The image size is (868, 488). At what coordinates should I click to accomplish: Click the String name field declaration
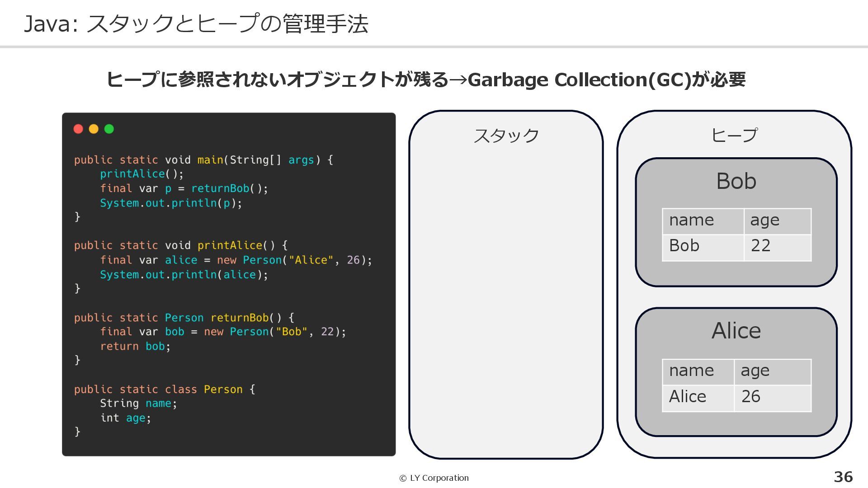(x=138, y=404)
